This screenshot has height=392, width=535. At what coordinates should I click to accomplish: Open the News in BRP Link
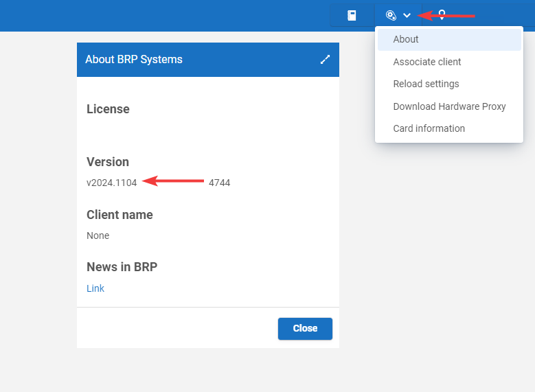click(x=95, y=288)
